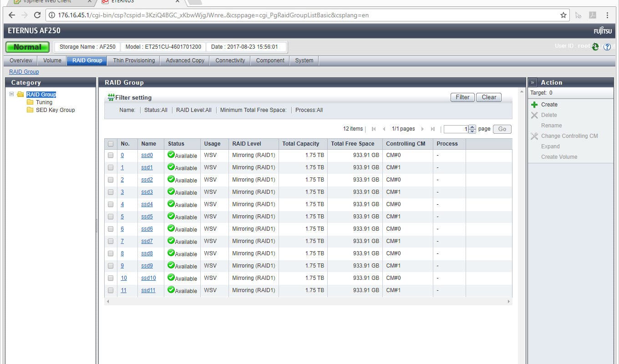Go to the Advanced Copy tab

(185, 61)
